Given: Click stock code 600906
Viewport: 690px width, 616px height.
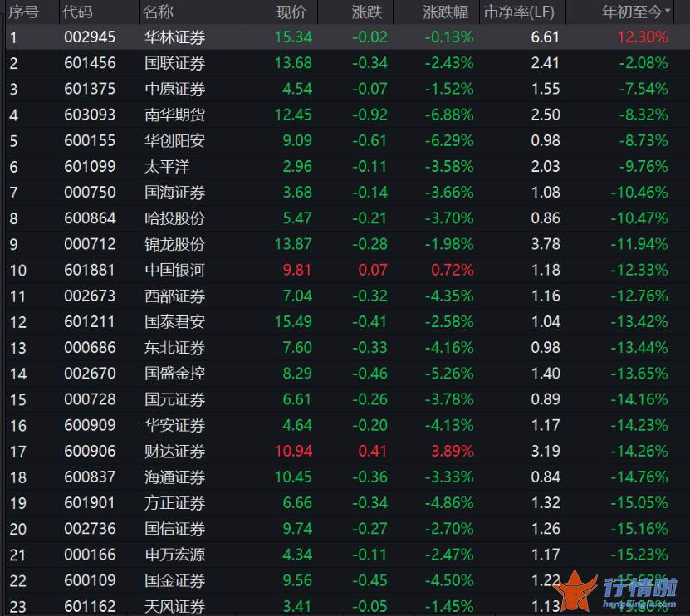Looking at the screenshot, I should pos(90,452).
